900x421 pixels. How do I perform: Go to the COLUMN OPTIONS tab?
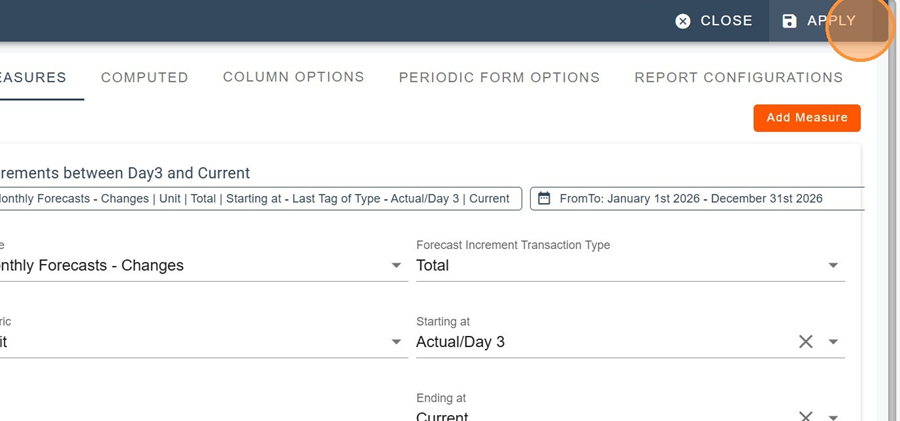tap(293, 77)
